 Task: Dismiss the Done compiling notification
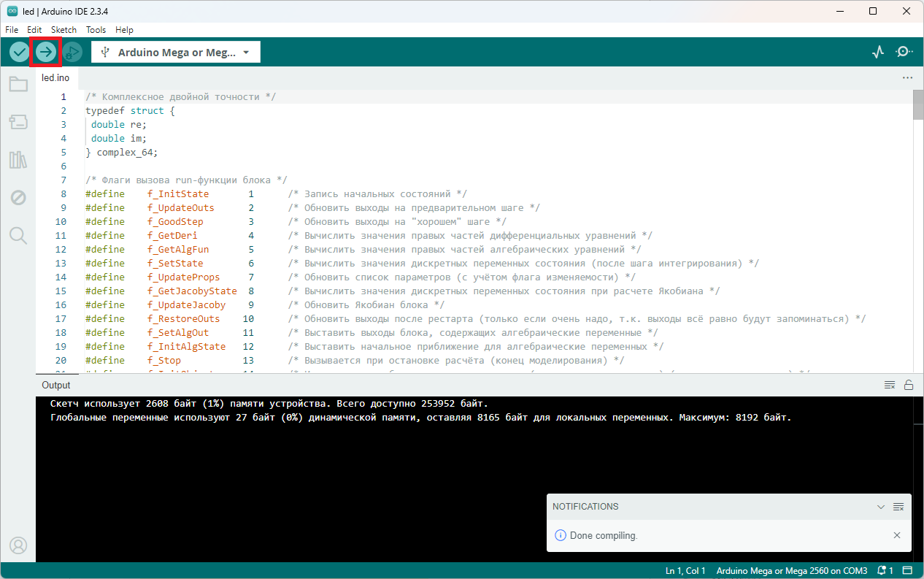[x=897, y=535]
